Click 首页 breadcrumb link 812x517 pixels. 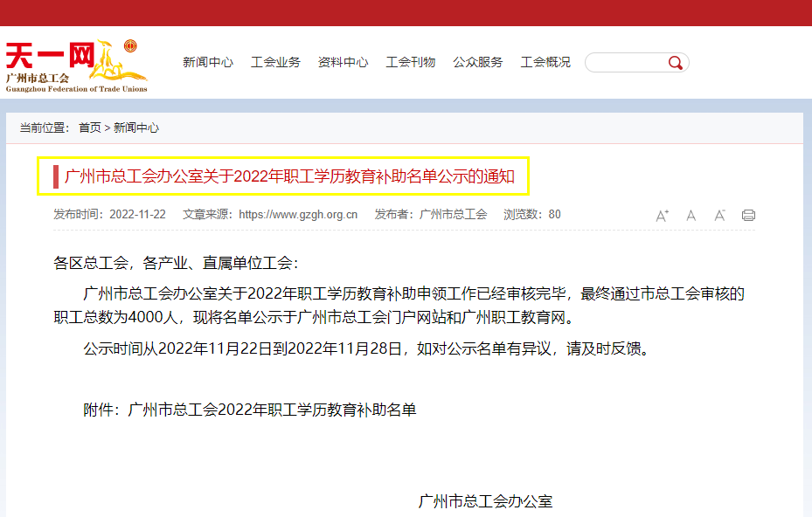coord(89,128)
